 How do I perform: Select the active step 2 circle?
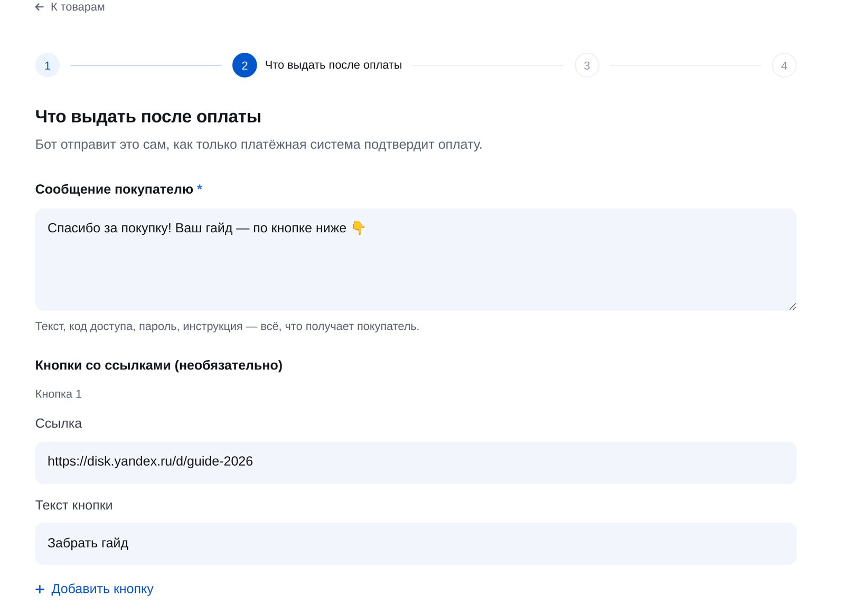245,65
